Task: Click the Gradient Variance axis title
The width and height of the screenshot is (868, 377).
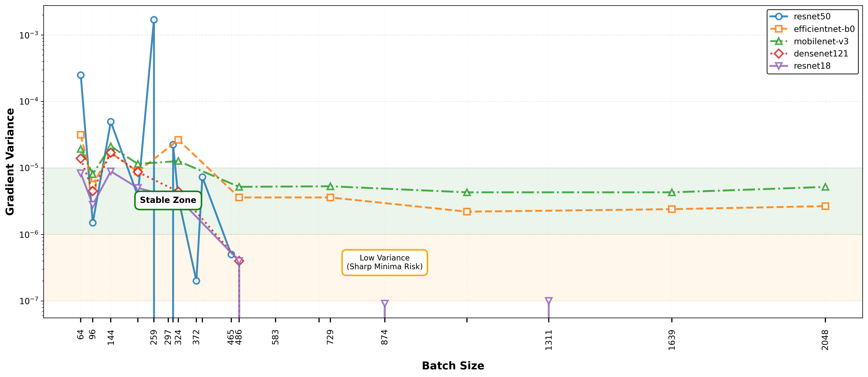Action: click(x=10, y=162)
